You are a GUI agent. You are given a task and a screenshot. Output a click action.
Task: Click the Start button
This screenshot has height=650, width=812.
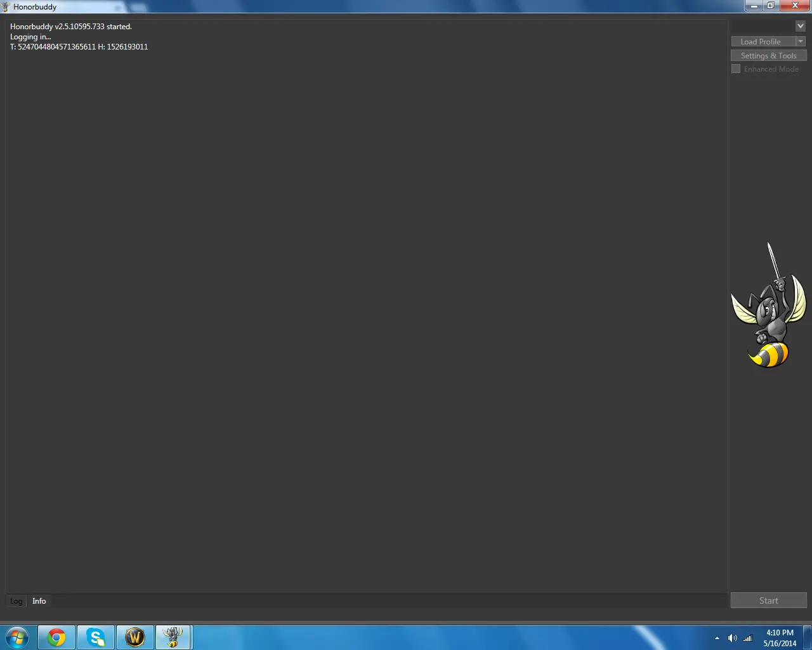click(x=769, y=600)
